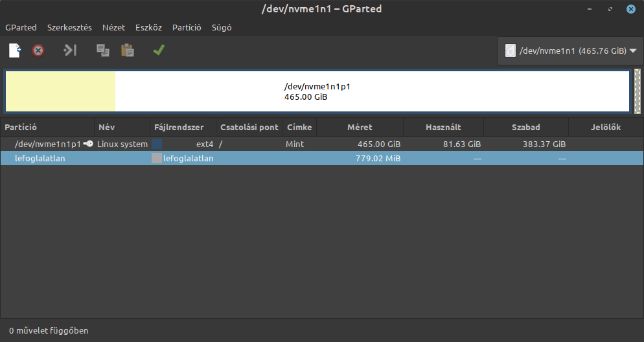Click the key icon beside /dev/nvme1n1p1
The image size is (644, 342).
88,144
